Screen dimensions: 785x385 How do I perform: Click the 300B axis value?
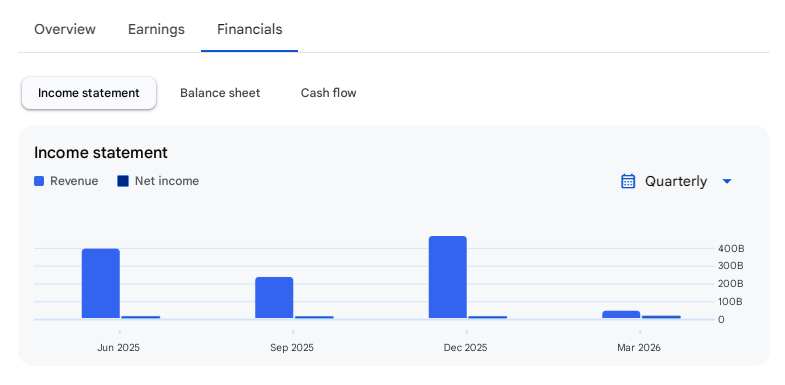[731, 265]
